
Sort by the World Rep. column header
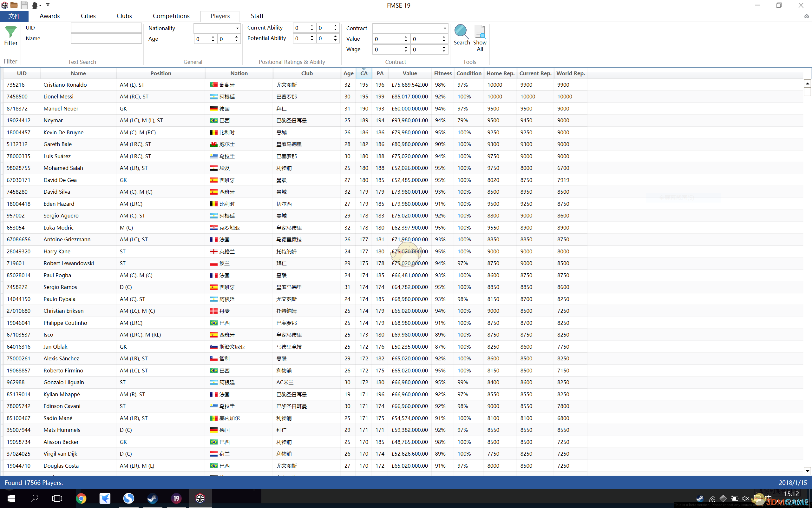click(x=570, y=73)
